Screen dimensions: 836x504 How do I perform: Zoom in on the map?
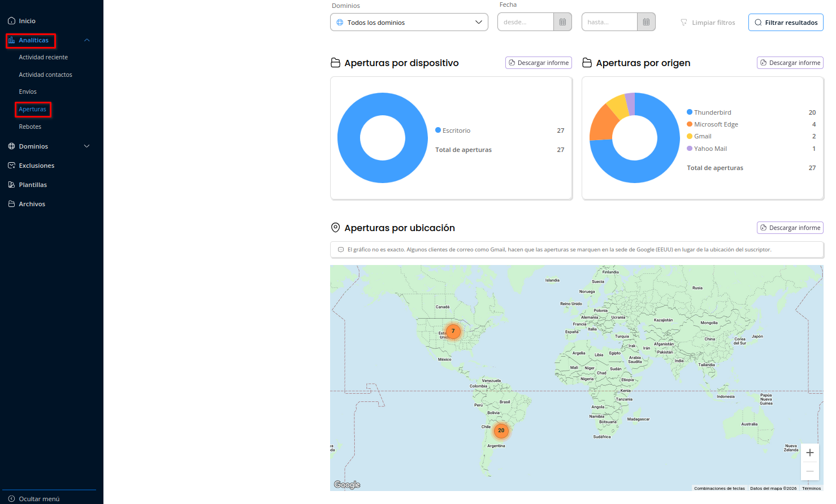pos(809,453)
